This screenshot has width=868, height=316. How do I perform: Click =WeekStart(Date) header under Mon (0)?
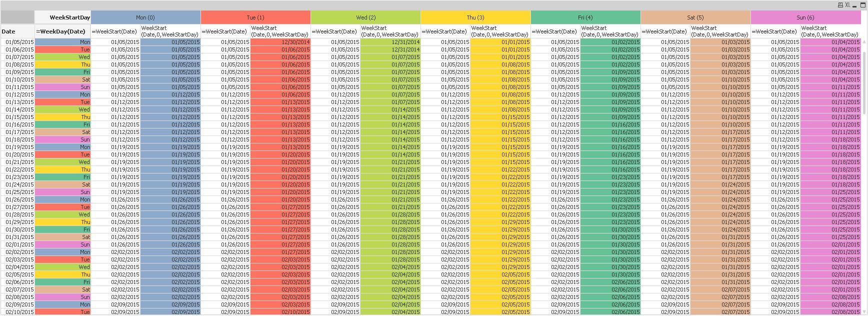click(x=115, y=31)
